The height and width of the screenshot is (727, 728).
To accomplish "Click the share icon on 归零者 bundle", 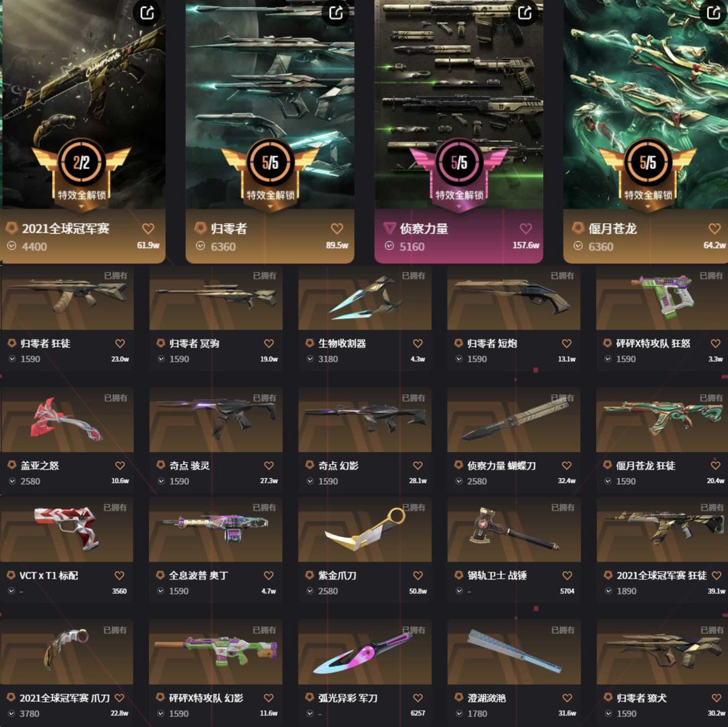I will pyautogui.click(x=336, y=13).
